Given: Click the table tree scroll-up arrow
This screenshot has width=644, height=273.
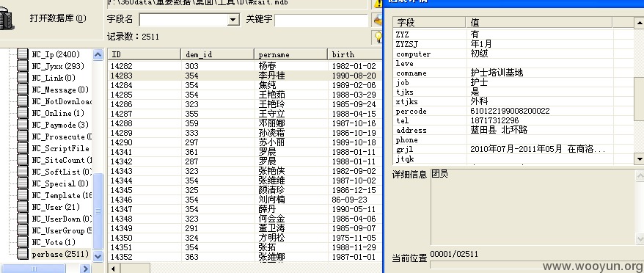Looking at the screenshot, I should pos(98,55).
